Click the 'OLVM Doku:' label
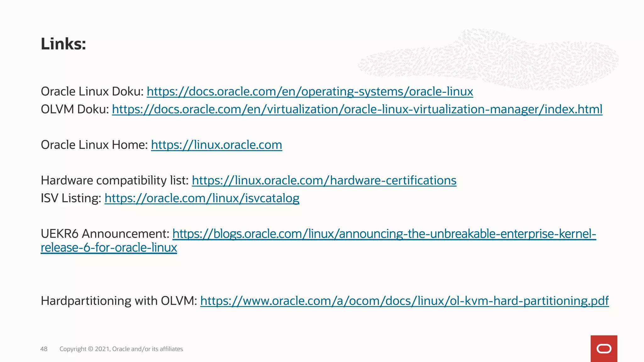Screen dimensions: 644x362 [x=75, y=109]
